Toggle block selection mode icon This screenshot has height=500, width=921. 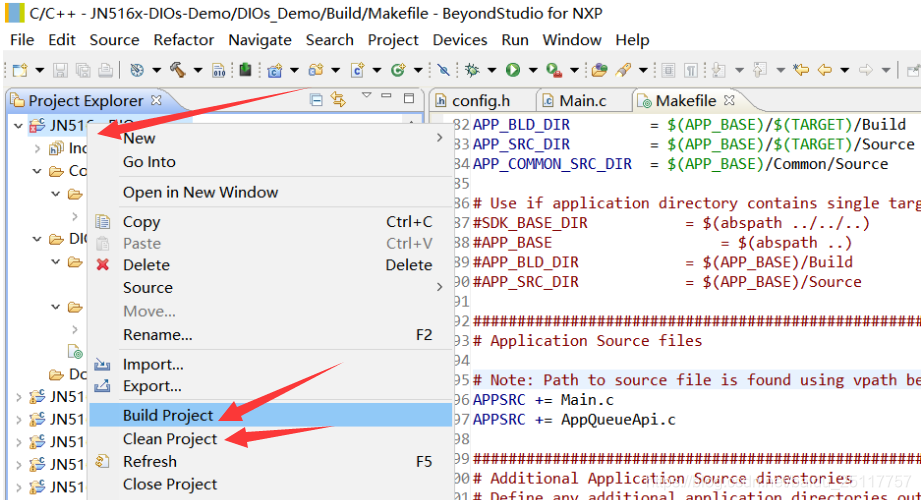[668, 71]
